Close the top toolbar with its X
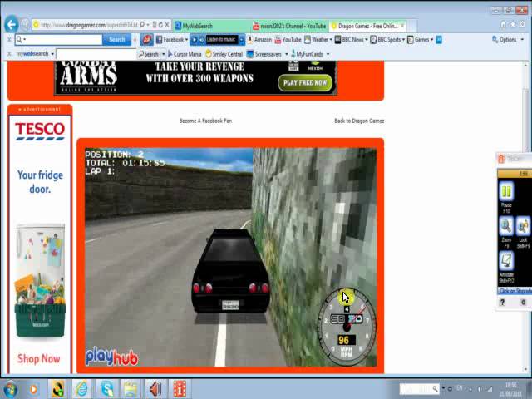Screen dimensions: 532x399 [x=9, y=40]
